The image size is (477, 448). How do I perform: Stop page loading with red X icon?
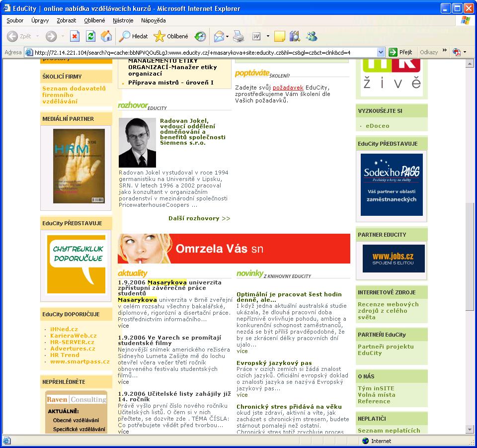(75, 36)
